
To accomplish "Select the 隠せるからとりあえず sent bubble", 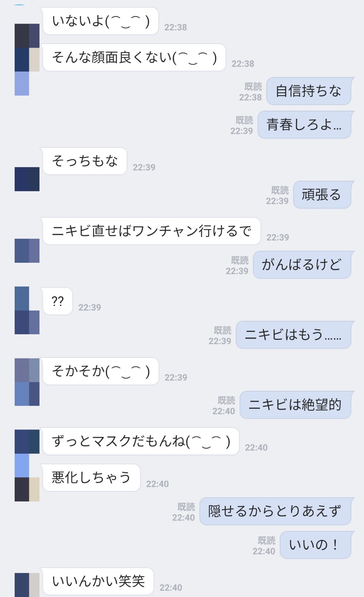I will (275, 511).
